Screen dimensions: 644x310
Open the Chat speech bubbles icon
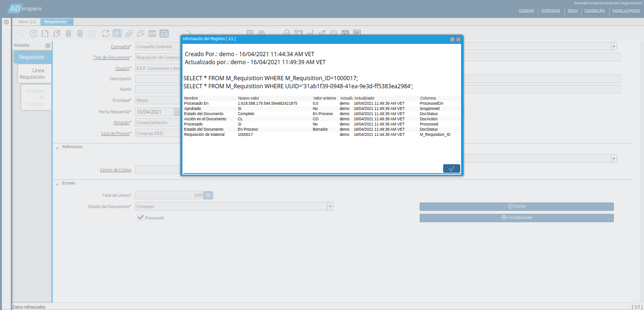point(140,34)
